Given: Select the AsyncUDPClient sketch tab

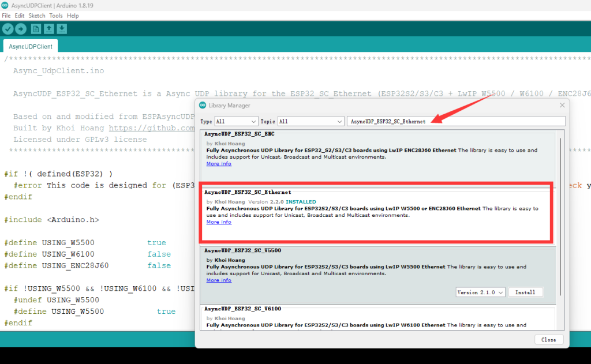Looking at the screenshot, I should (31, 46).
